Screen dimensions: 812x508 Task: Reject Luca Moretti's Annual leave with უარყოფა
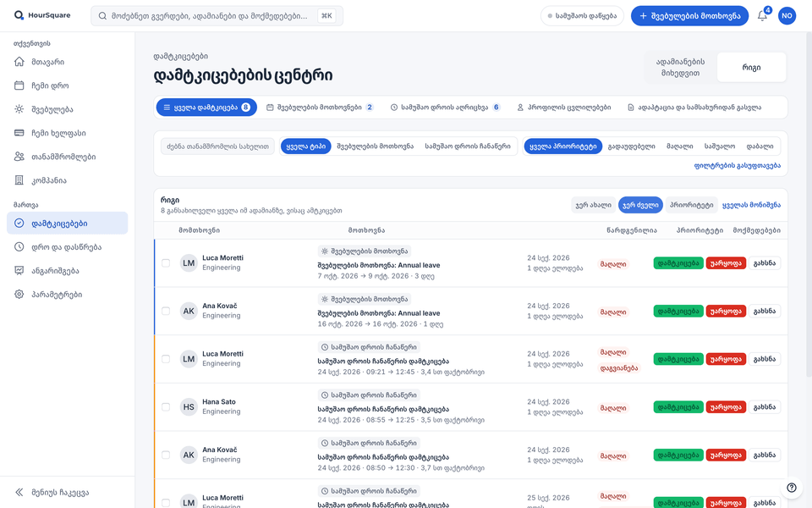click(x=726, y=263)
